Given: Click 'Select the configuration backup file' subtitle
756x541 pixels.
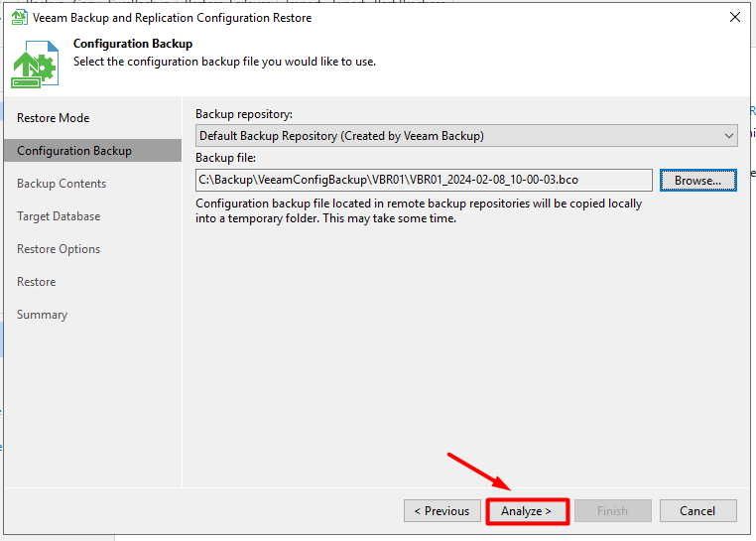Looking at the screenshot, I should (224, 62).
